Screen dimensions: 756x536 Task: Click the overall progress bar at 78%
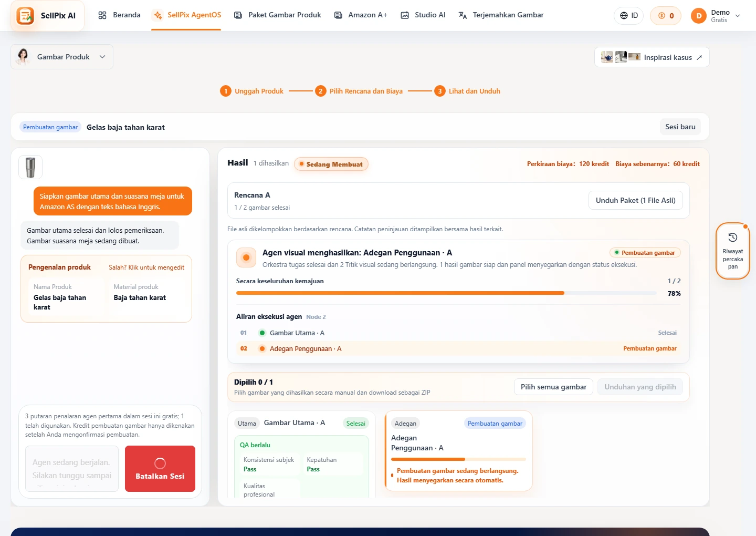coord(446,293)
